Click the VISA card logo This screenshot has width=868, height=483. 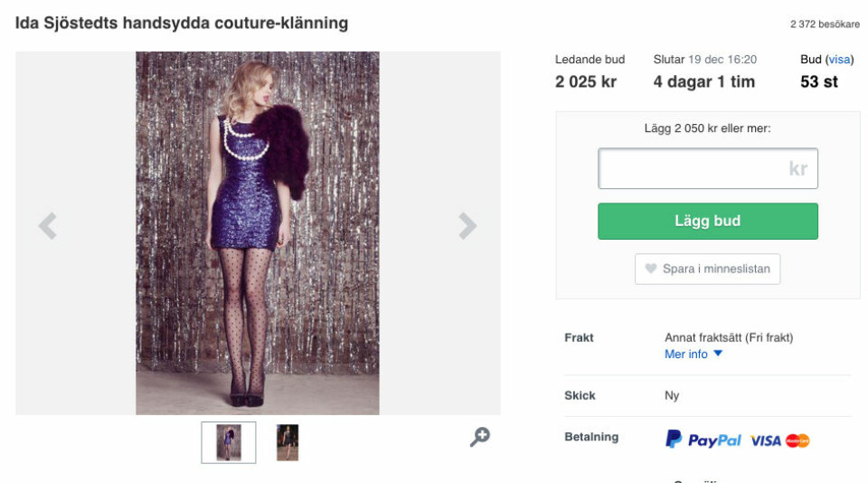tap(765, 440)
